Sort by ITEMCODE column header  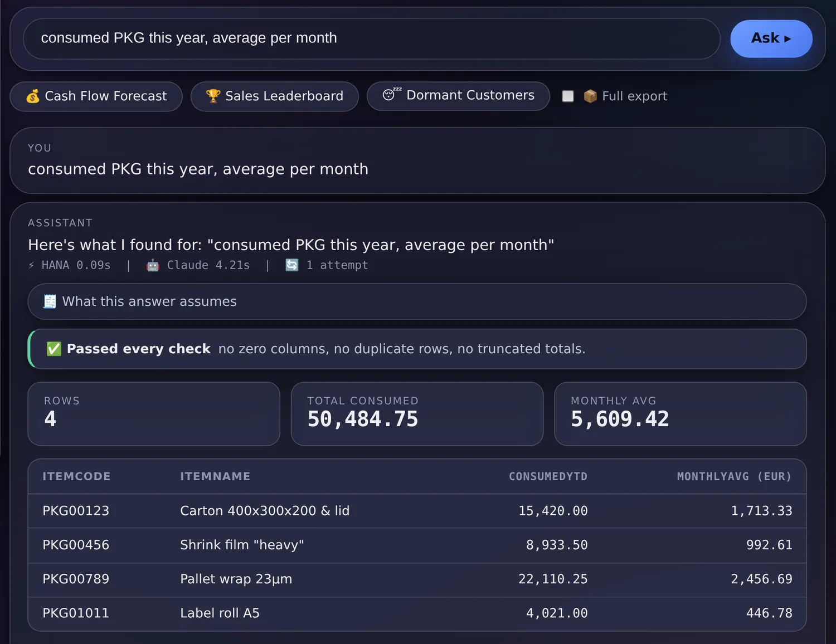tap(76, 476)
